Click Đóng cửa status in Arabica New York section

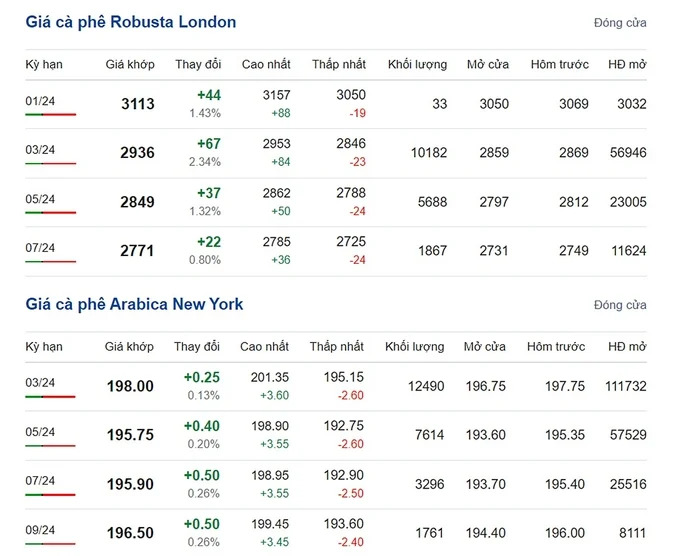coord(619,305)
